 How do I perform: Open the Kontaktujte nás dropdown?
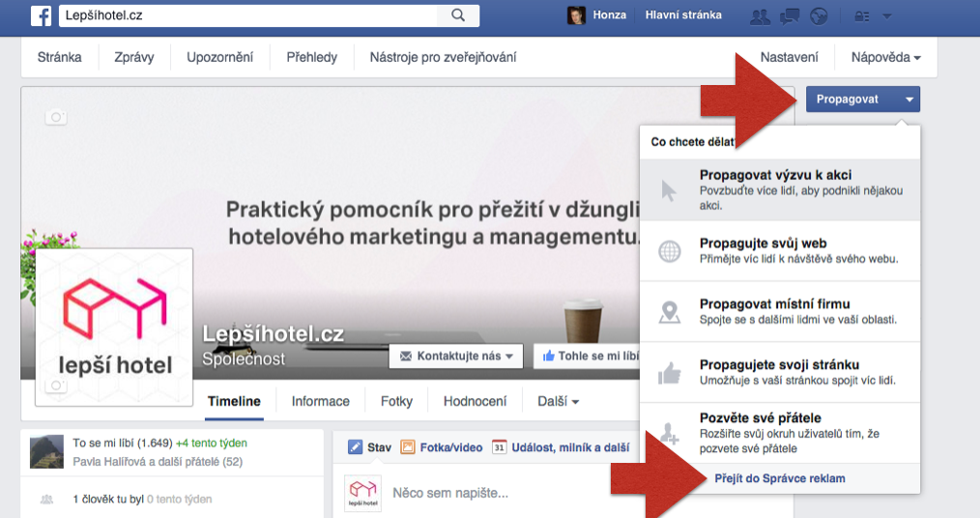[456, 357]
